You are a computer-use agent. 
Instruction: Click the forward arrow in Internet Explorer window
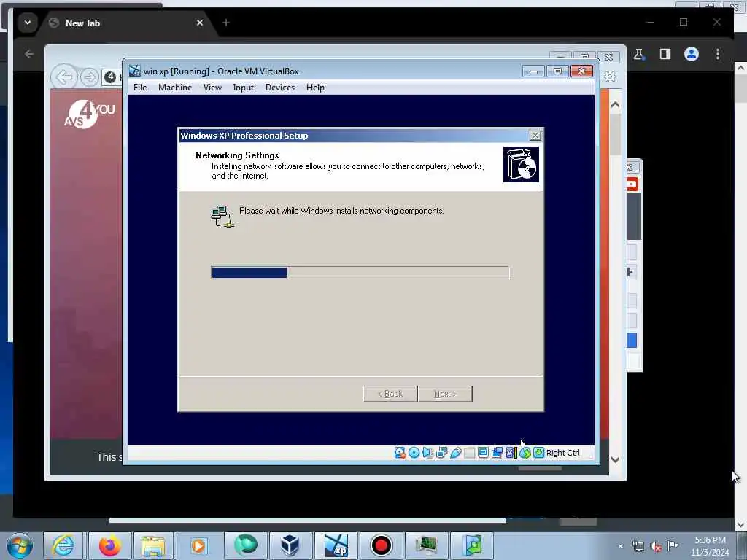click(x=89, y=77)
